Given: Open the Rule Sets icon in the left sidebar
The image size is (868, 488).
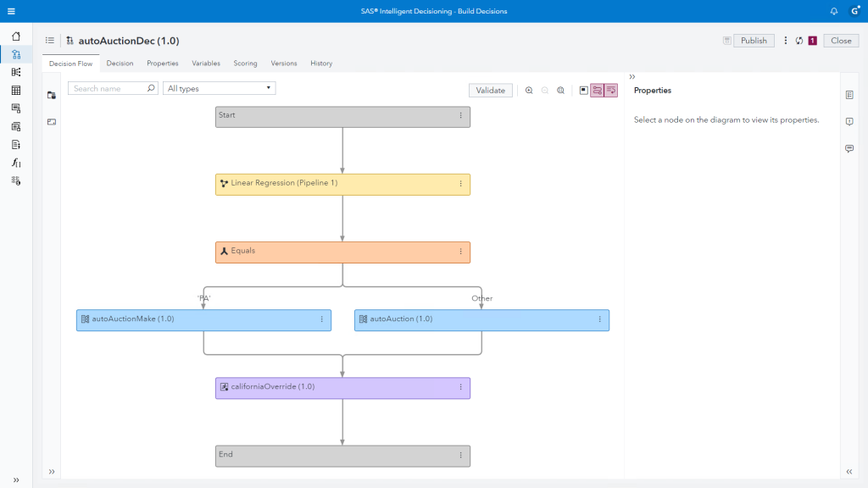Looking at the screenshot, I should click(x=15, y=72).
